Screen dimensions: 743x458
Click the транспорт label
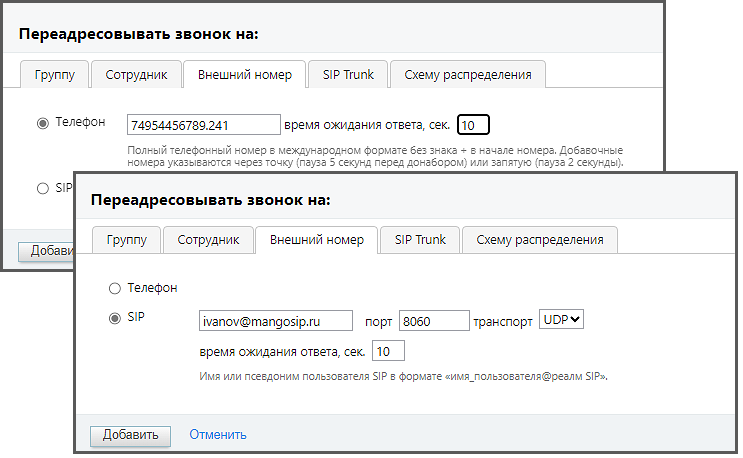pos(503,322)
